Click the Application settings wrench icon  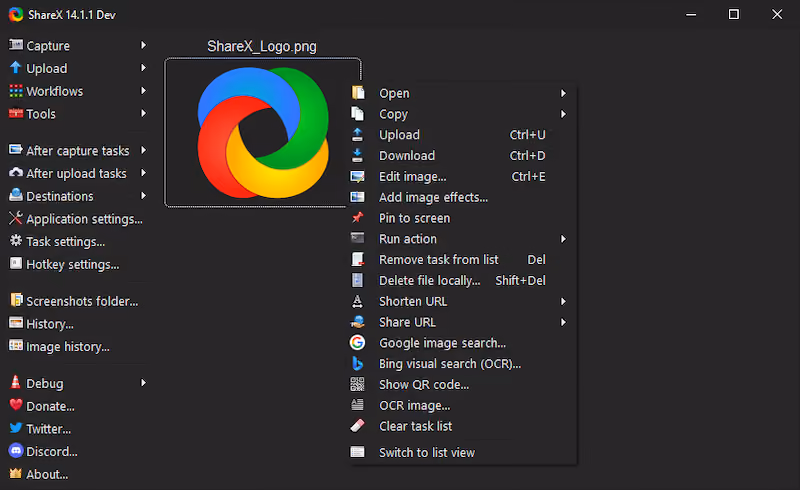[x=16, y=218]
